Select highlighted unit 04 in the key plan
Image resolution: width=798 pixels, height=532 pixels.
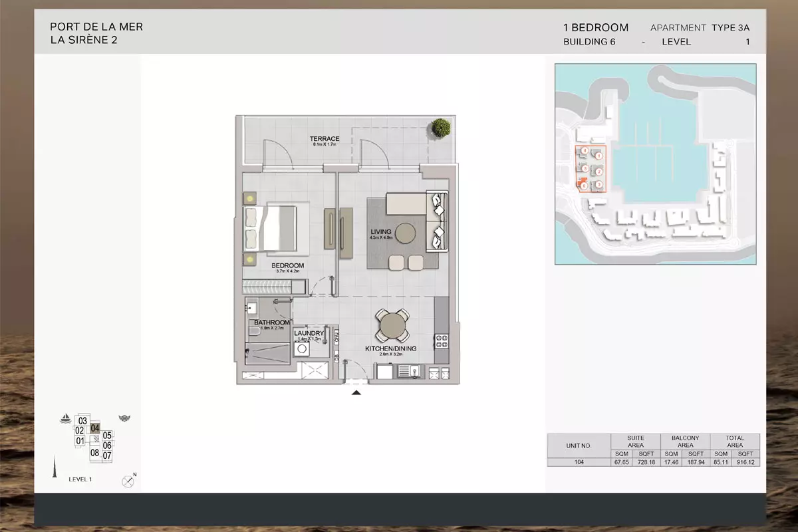click(95, 428)
